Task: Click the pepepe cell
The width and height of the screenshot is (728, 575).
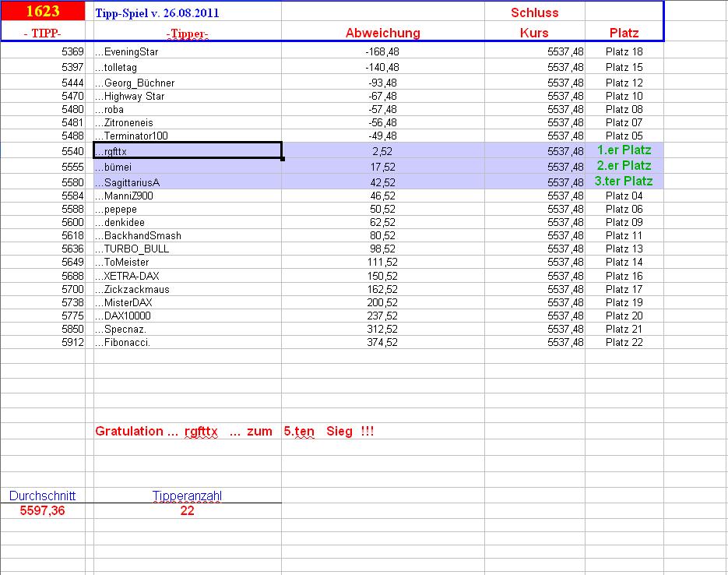Action: [x=188, y=209]
